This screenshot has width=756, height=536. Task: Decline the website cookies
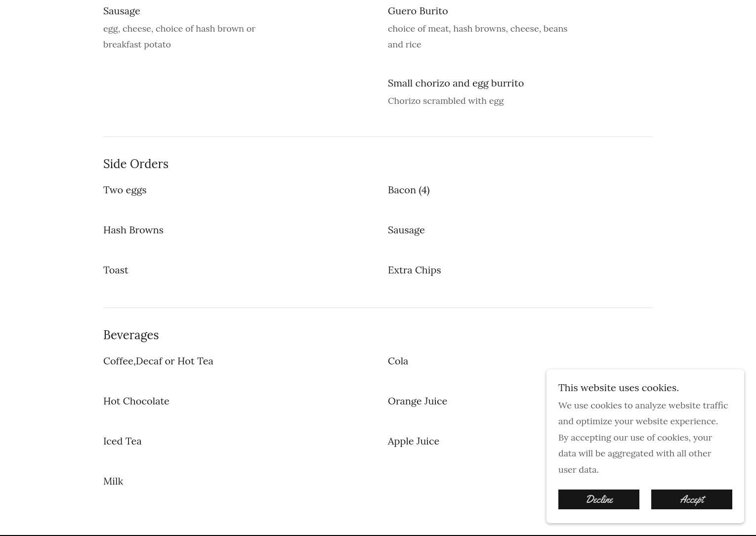click(598, 499)
